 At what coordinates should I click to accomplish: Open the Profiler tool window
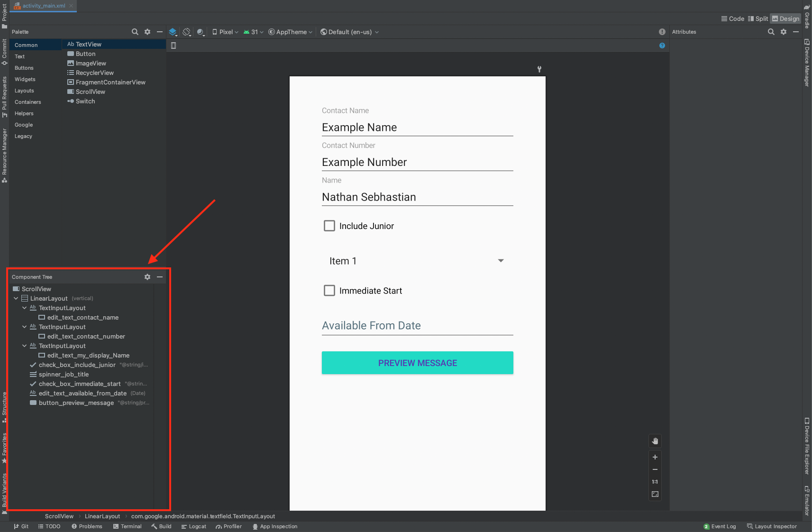228,526
